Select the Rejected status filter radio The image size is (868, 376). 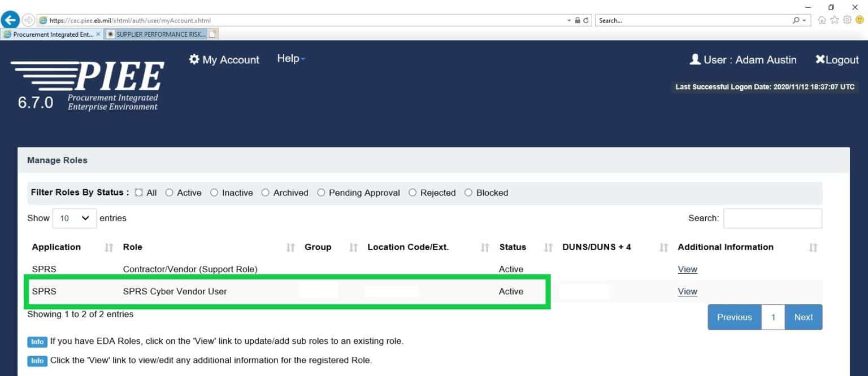coord(413,193)
